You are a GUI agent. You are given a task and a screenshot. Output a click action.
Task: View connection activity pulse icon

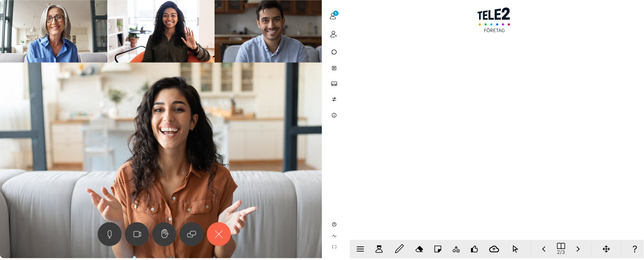tap(334, 236)
